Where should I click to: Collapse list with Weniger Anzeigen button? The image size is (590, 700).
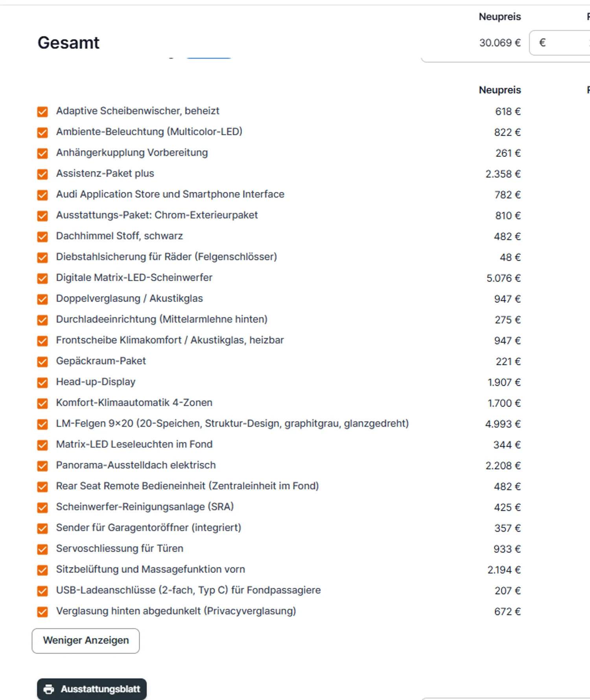86,641
